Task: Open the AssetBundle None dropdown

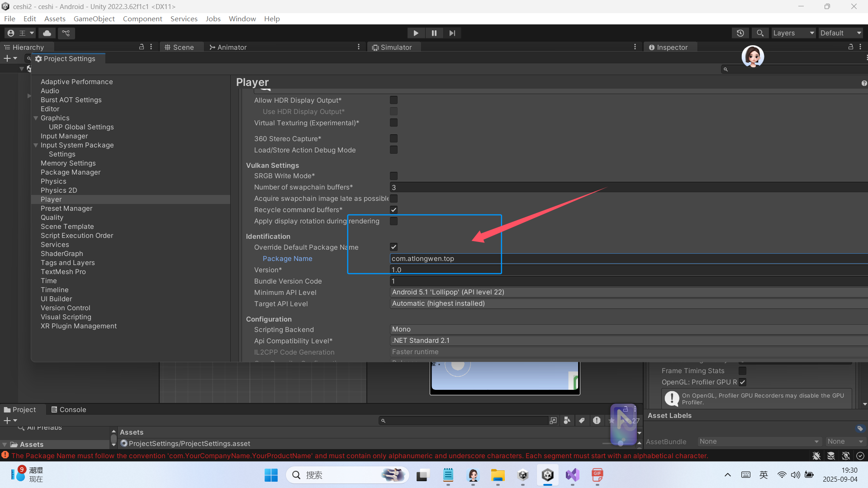Action: (x=759, y=441)
